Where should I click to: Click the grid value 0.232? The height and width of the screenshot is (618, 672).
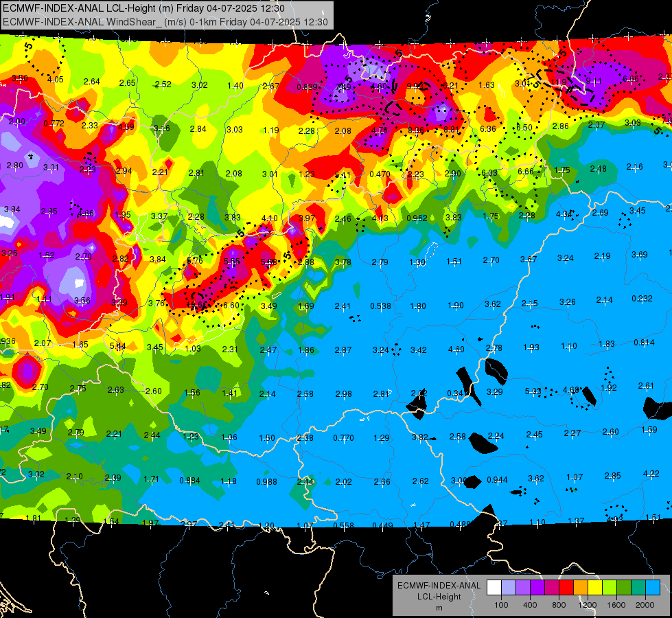(642, 298)
